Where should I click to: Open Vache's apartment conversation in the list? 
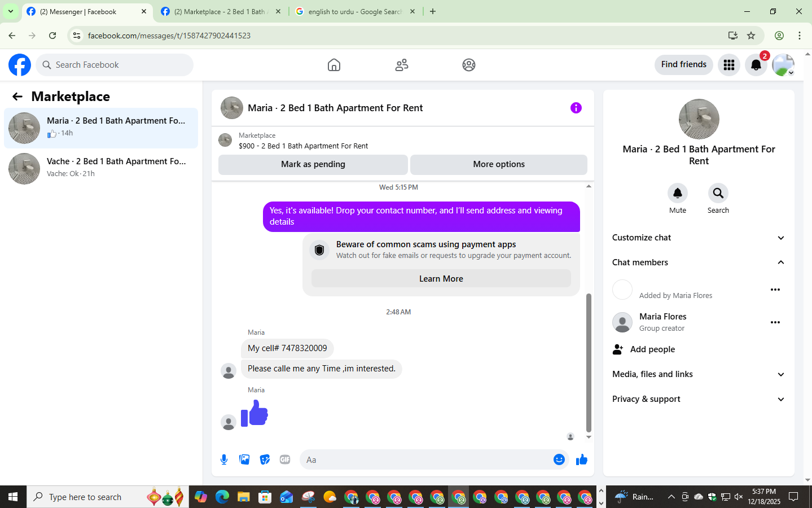click(101, 169)
